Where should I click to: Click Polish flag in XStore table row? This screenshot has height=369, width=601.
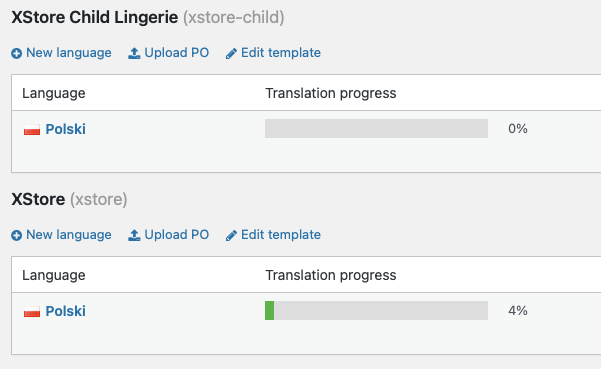point(32,312)
